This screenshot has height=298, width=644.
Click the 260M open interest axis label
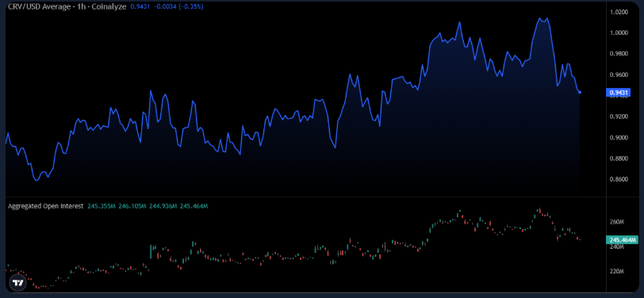tap(617, 222)
